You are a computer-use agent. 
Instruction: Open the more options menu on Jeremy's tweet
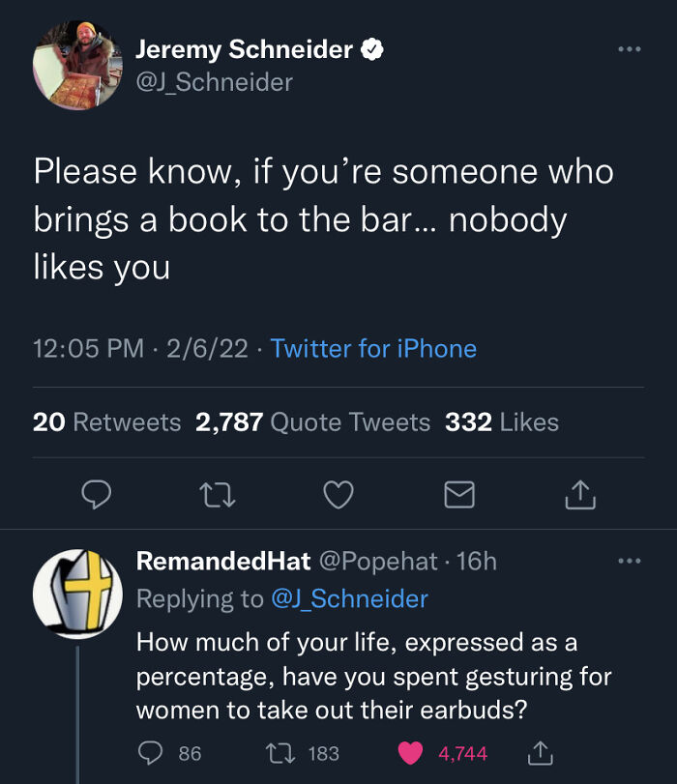630,48
